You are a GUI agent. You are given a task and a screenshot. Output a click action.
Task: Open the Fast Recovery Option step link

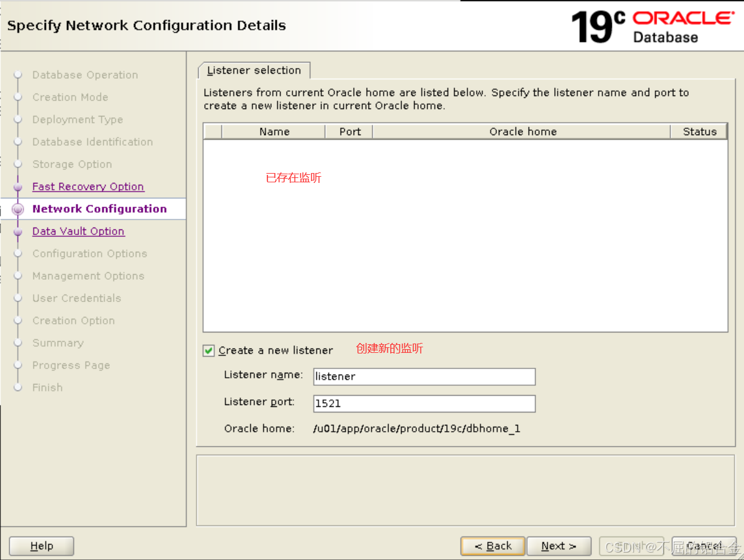point(87,187)
